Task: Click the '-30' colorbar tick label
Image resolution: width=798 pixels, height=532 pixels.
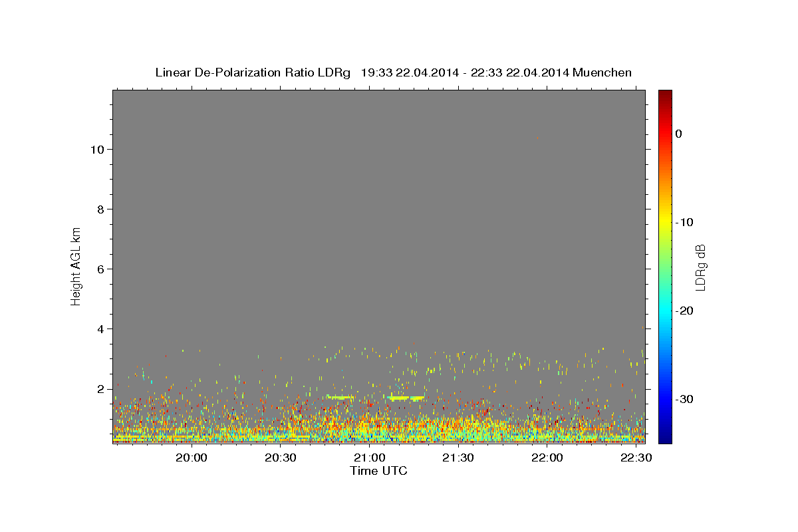Action: point(685,399)
